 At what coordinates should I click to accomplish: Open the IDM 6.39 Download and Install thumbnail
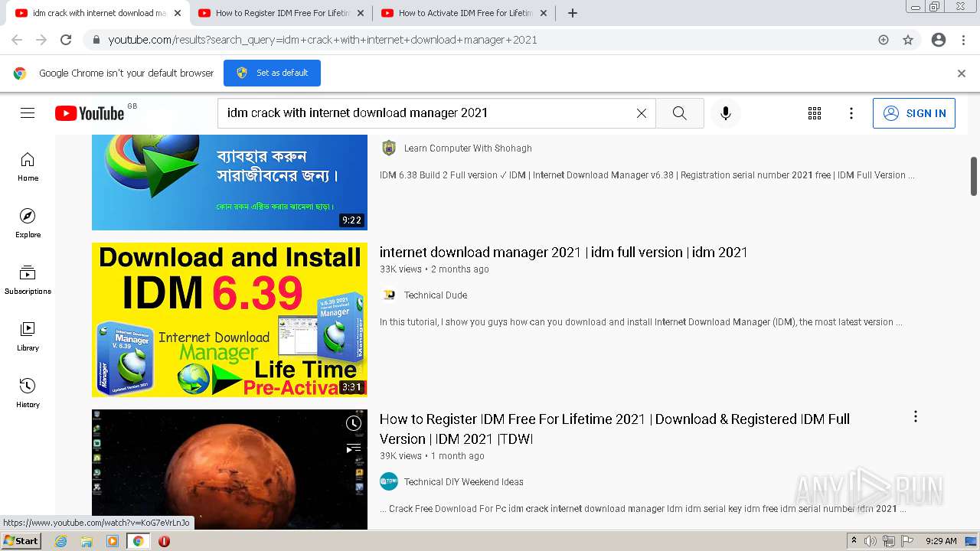230,320
